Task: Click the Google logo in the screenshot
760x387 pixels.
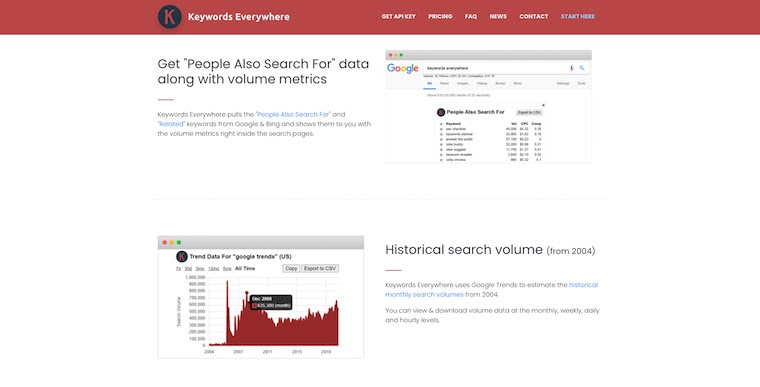Action: pos(402,68)
